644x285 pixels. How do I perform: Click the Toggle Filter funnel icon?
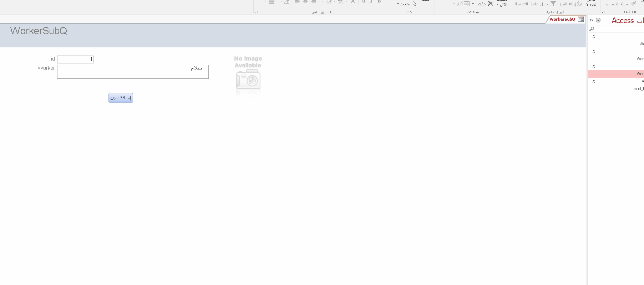point(553,4)
